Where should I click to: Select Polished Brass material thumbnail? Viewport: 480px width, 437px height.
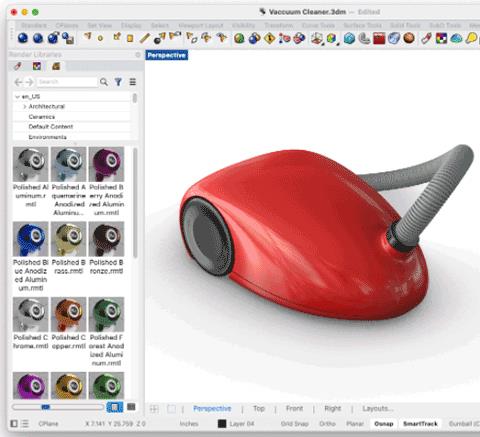(x=68, y=239)
